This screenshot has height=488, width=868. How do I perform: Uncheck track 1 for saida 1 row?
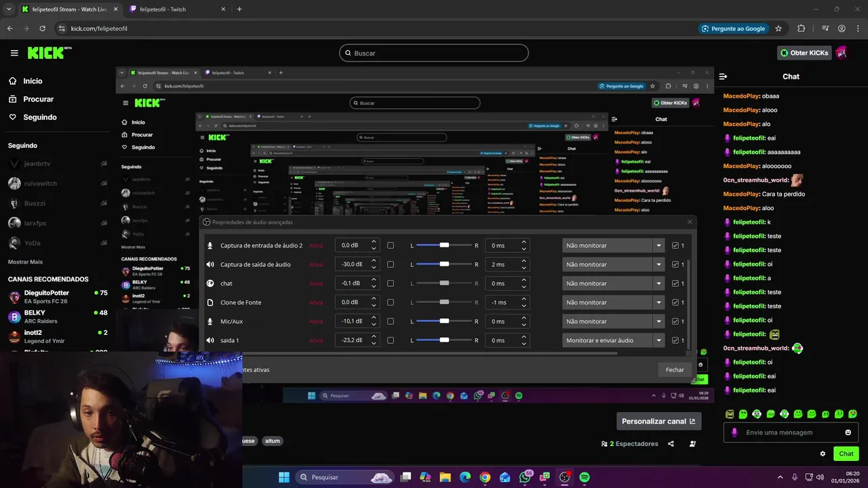pos(675,340)
